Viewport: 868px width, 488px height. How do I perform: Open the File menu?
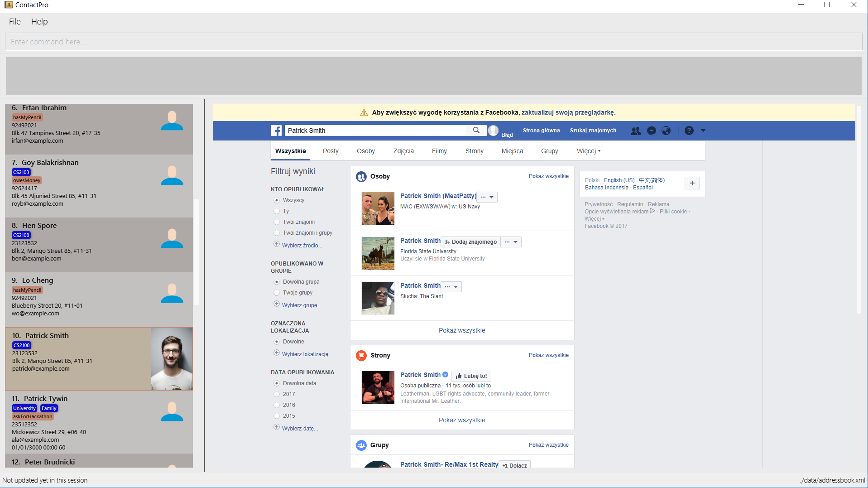15,22
